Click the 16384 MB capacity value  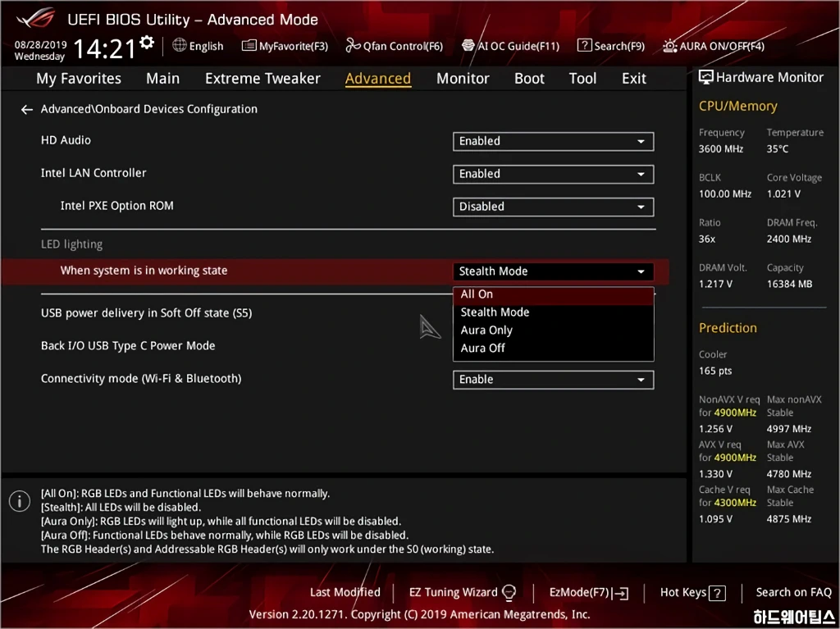(789, 284)
